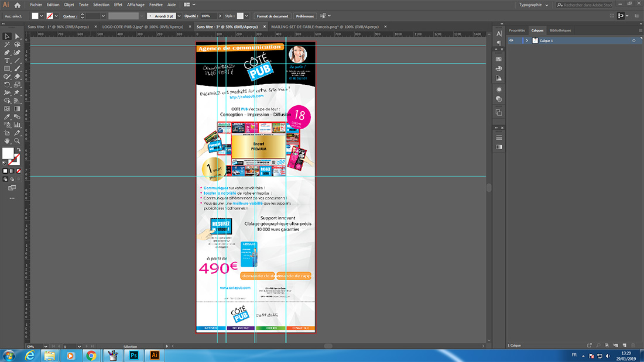Expand the Calque 1 layer chevron
Screen dimensions: 644x362
527,41
